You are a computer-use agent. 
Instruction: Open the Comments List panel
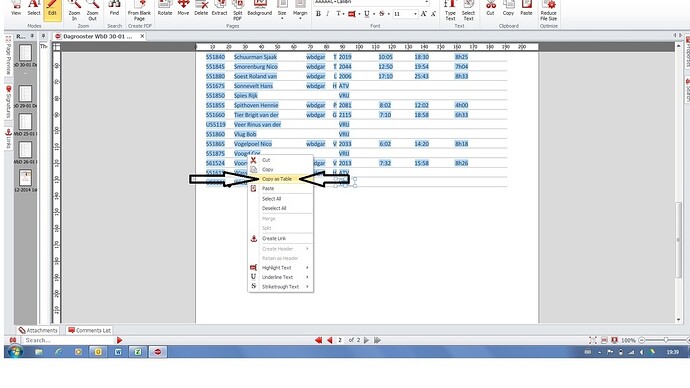(x=89, y=330)
